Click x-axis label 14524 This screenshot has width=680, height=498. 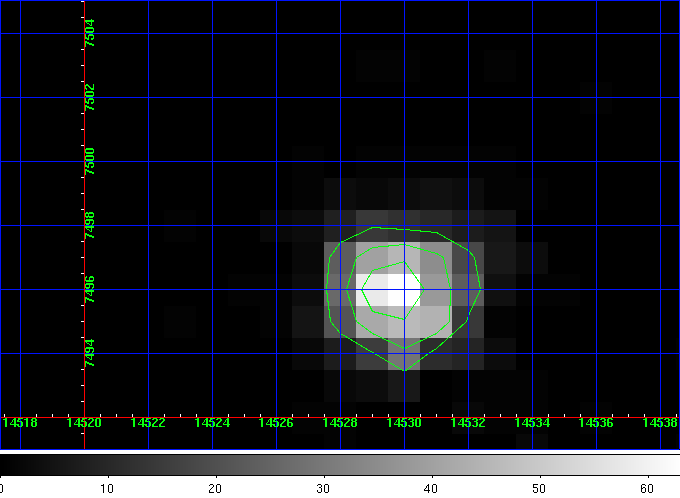(212, 423)
